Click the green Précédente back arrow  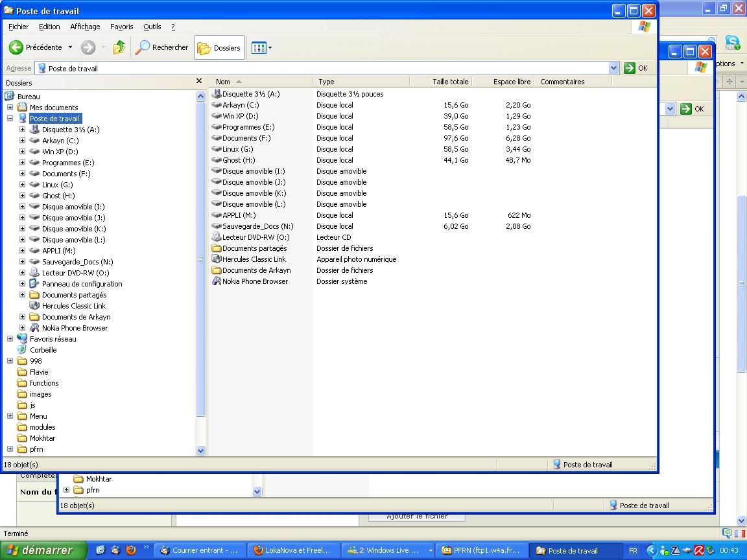(16, 47)
